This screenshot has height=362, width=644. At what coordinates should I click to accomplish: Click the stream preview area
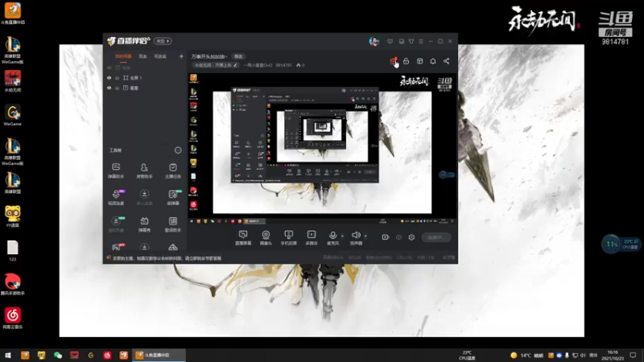pyautogui.click(x=323, y=149)
